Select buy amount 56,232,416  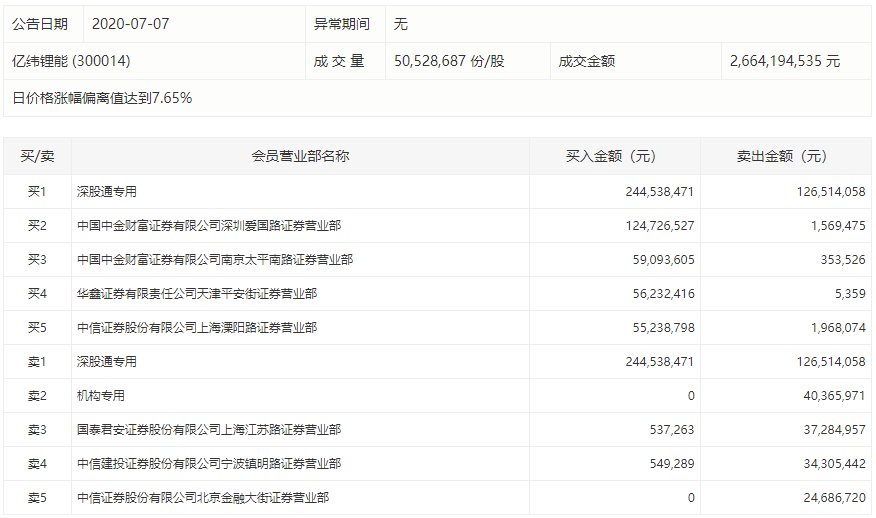coord(663,294)
